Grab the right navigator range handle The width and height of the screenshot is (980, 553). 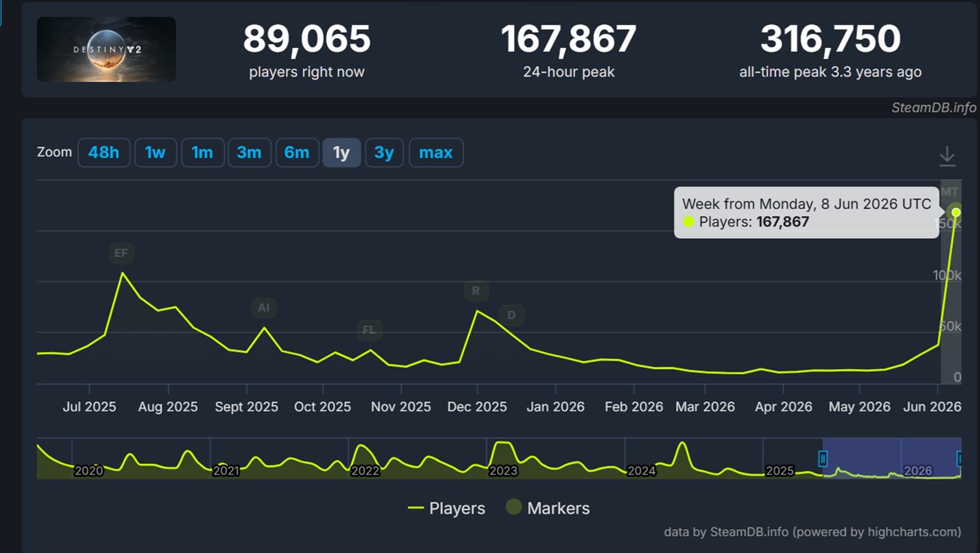coord(959,458)
